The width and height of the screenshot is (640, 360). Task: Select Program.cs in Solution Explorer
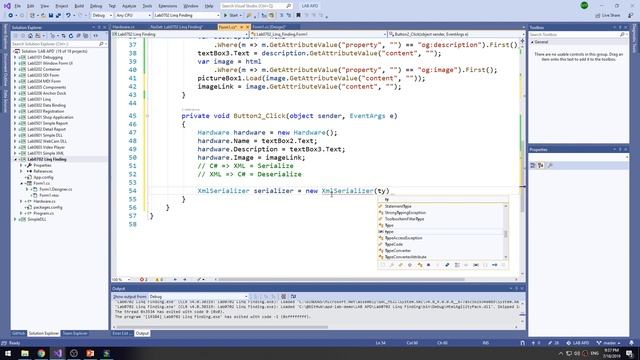coord(43,213)
